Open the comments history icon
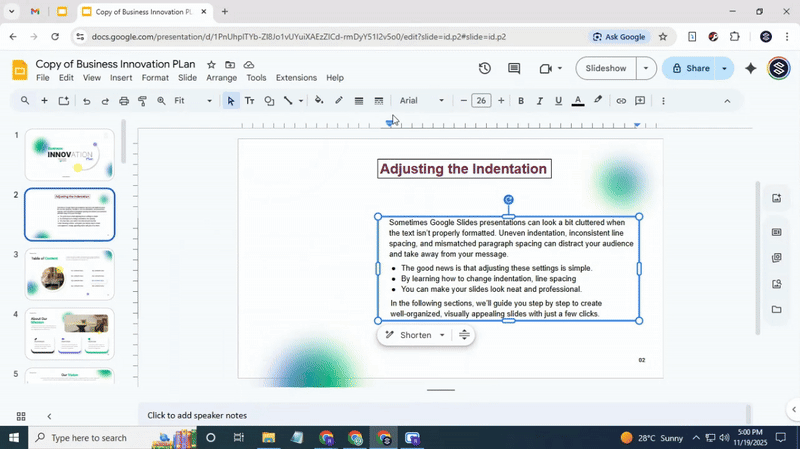The width and height of the screenshot is (800, 449). coord(514,69)
